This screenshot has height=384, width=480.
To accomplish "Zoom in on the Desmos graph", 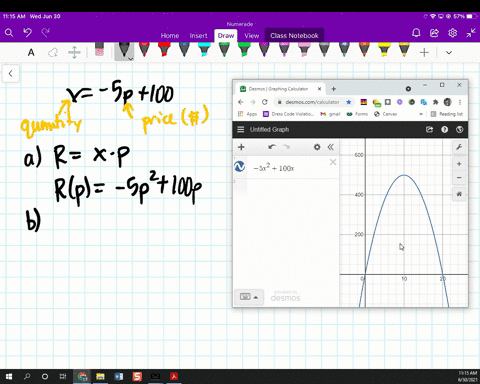I will click(459, 164).
